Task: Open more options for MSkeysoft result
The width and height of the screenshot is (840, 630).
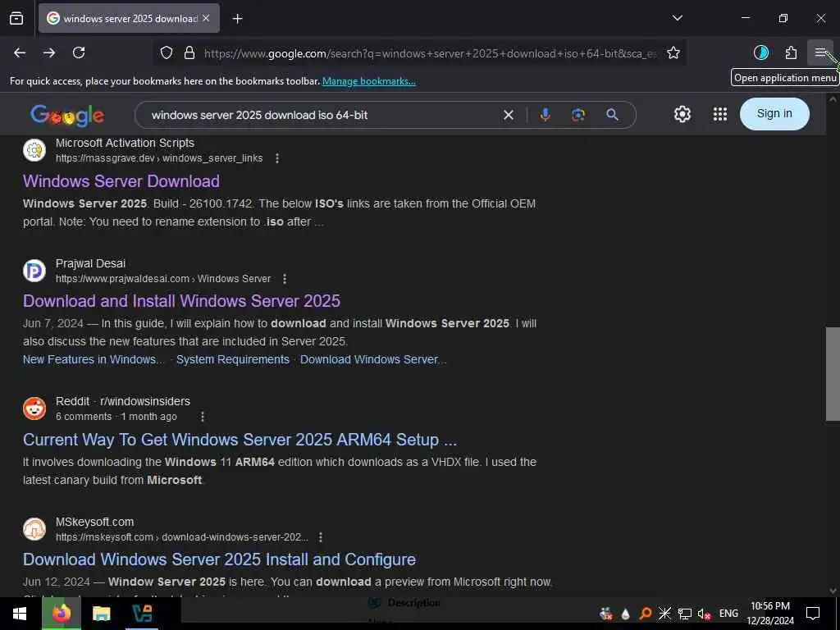Action: (321, 537)
